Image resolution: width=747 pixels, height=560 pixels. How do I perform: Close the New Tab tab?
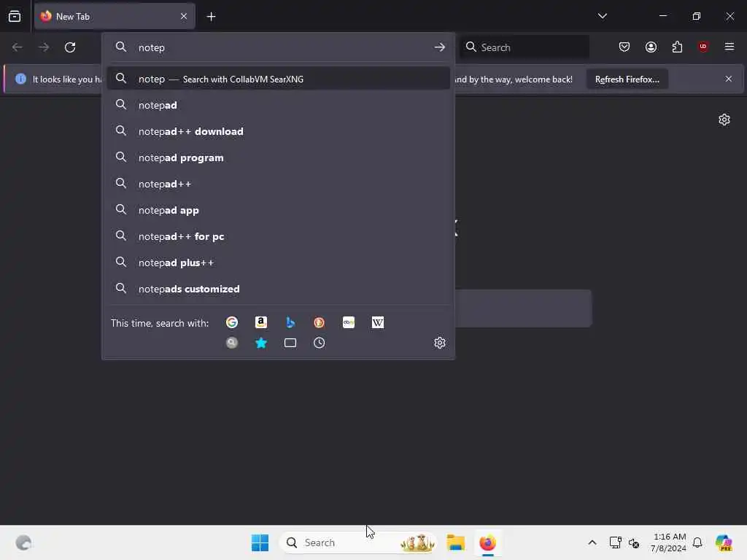[184, 16]
